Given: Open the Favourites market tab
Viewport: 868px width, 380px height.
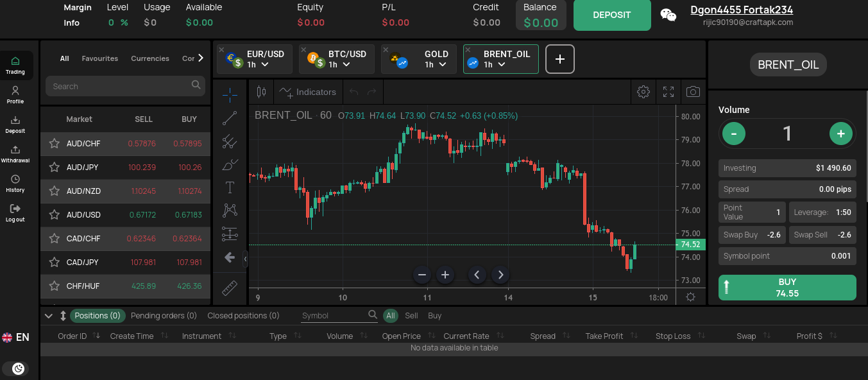Looking at the screenshot, I should click(x=100, y=58).
